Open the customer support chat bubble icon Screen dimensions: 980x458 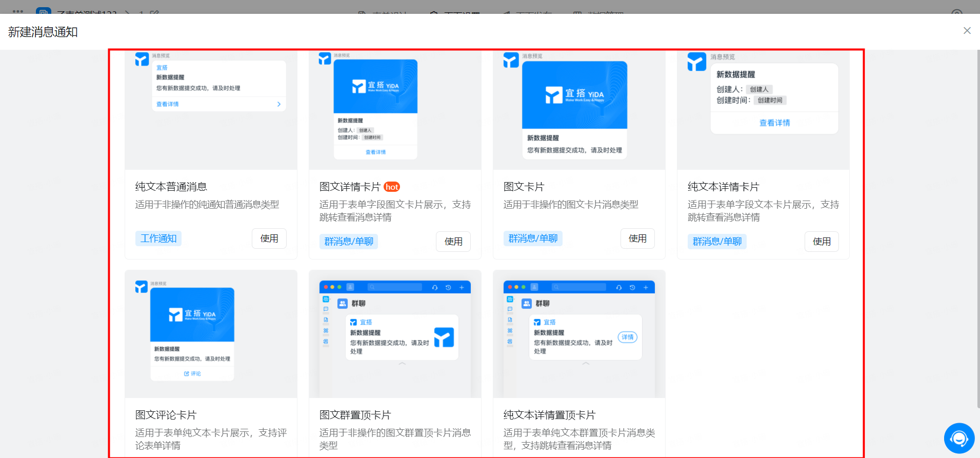(x=959, y=438)
